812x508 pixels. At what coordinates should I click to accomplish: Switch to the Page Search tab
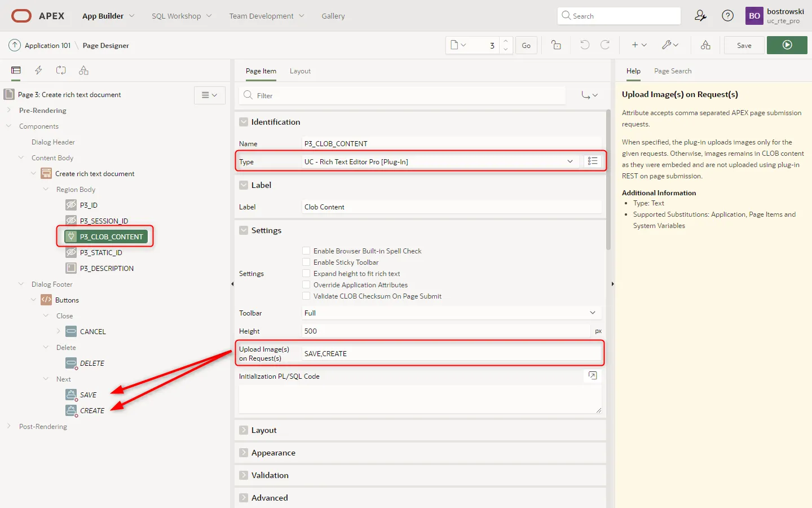(672, 71)
